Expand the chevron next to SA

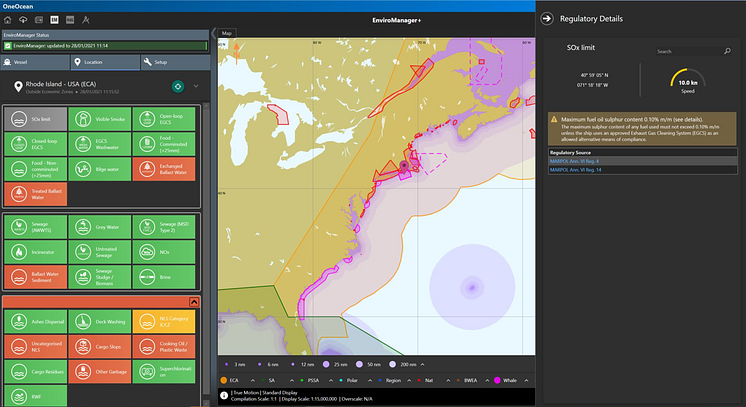click(x=291, y=380)
